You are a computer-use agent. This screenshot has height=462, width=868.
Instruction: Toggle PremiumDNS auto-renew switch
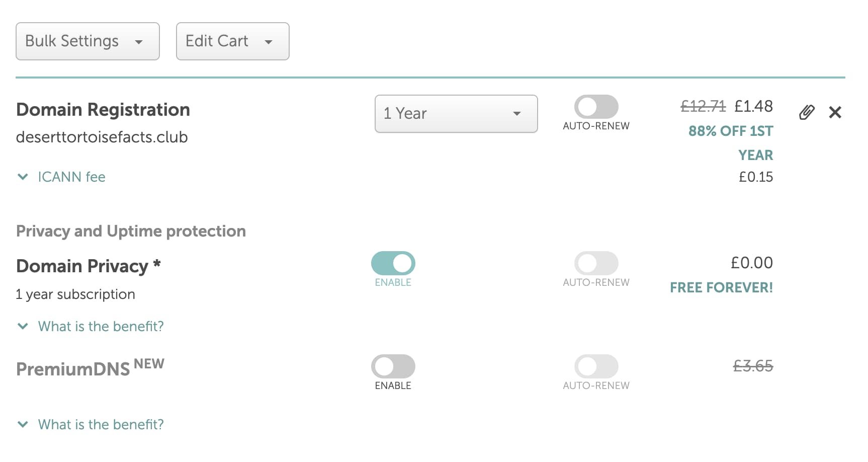[x=596, y=366]
